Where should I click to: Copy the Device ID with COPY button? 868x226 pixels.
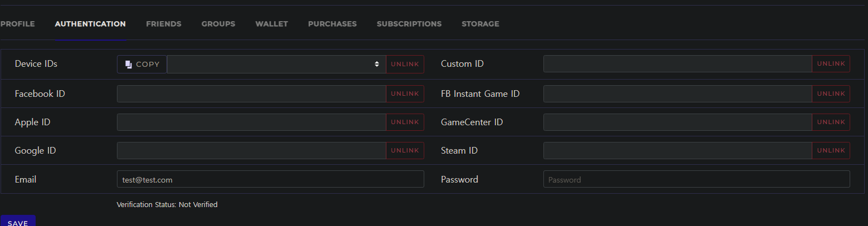(142, 65)
